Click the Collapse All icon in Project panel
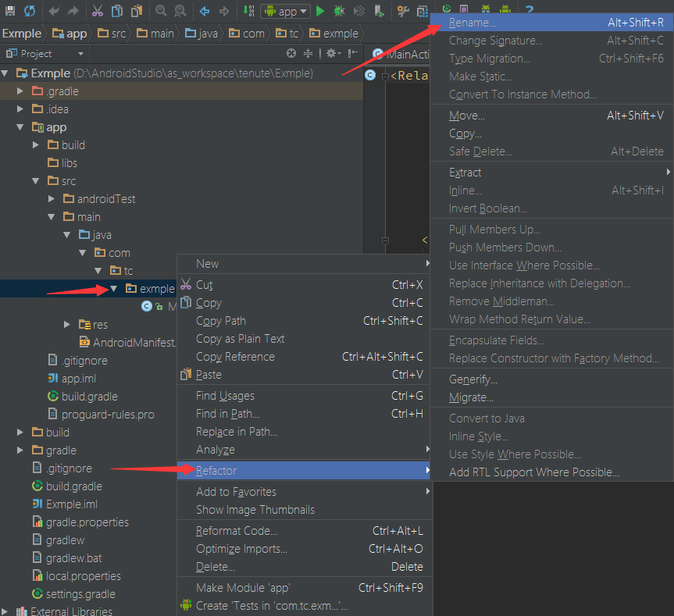 coord(308,53)
